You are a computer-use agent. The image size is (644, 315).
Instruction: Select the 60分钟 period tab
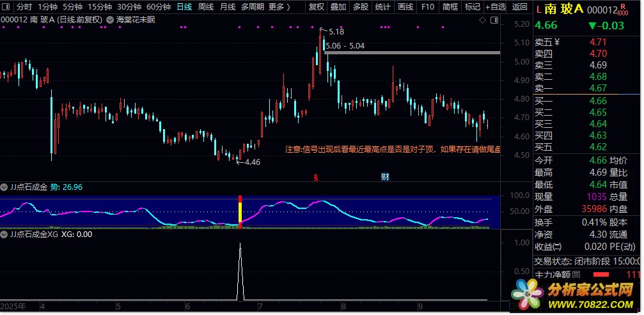(158, 7)
